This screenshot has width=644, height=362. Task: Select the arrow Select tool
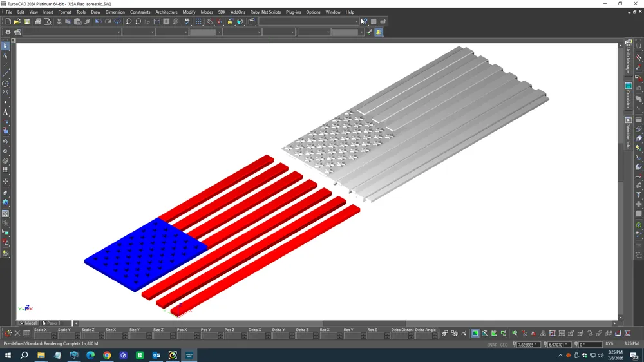coord(5,46)
